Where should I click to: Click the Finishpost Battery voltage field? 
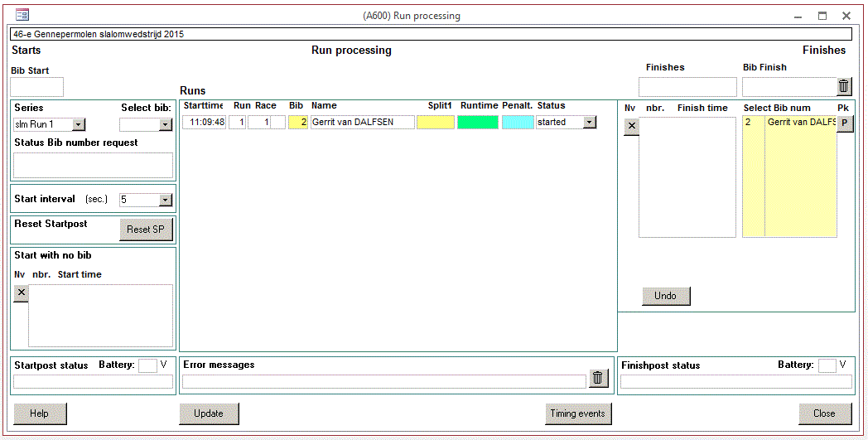[x=827, y=365]
